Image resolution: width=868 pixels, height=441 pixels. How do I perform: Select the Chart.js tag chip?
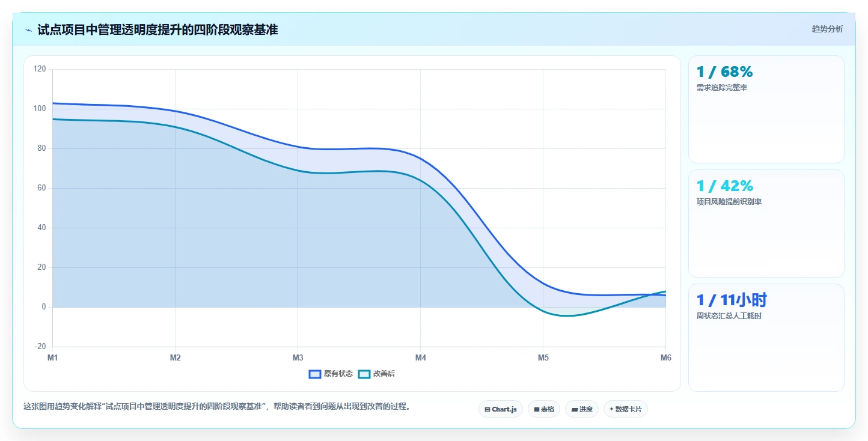point(501,409)
